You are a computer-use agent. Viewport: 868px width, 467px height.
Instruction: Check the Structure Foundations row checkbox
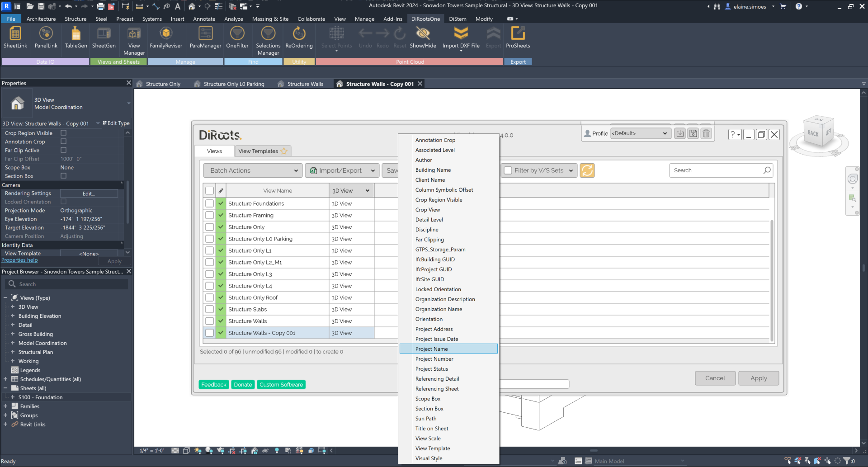209,203
